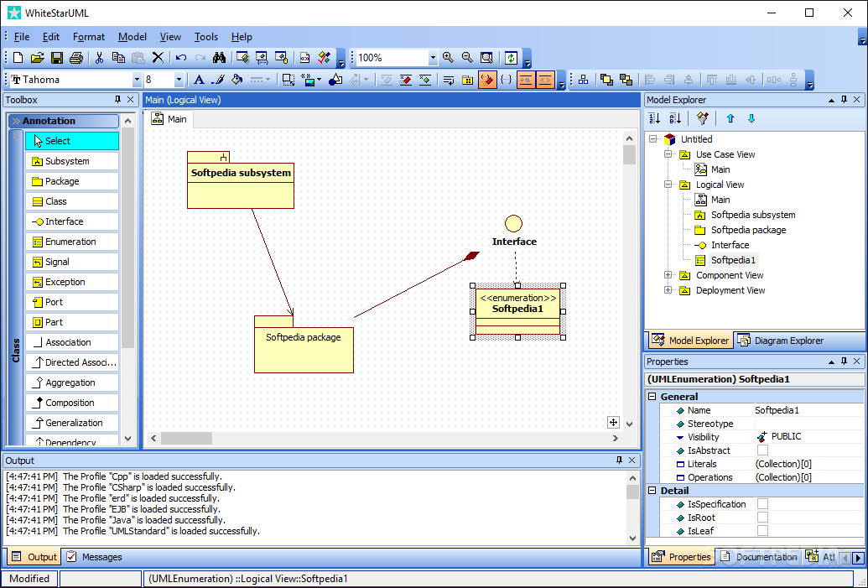Move element down with blue arrow
This screenshot has width=868, height=588.
point(751,118)
